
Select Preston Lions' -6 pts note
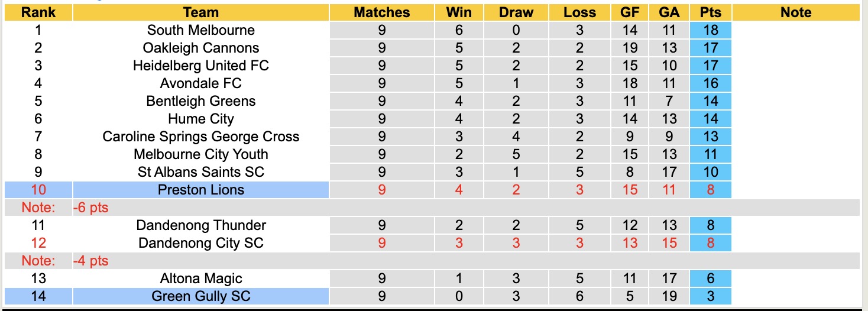[90, 208]
